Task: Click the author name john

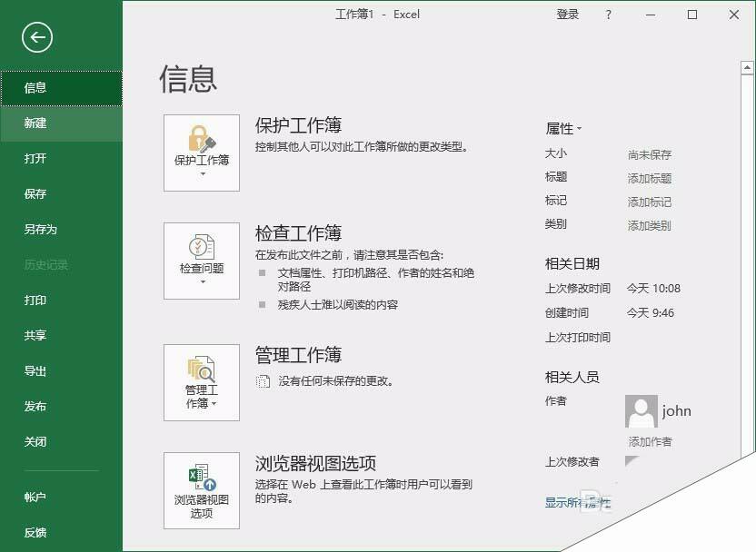Action: (x=676, y=411)
